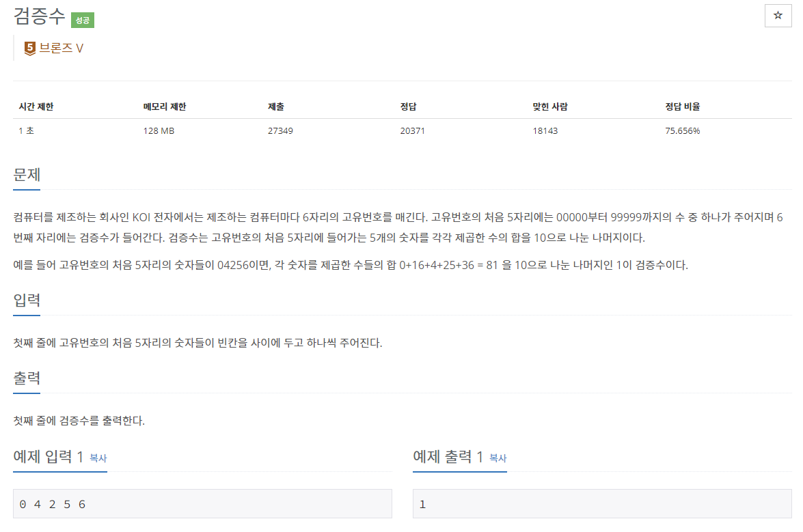Click the 맞힌 사람 column header
803x532 pixels.
[550, 107]
